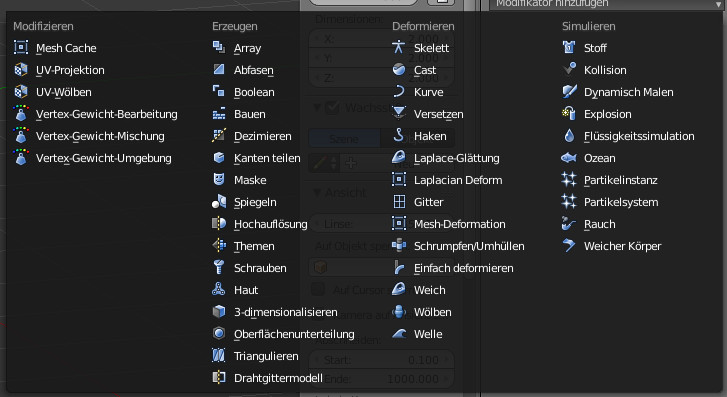Click the Schrauben screw icon

pyautogui.click(x=219, y=268)
